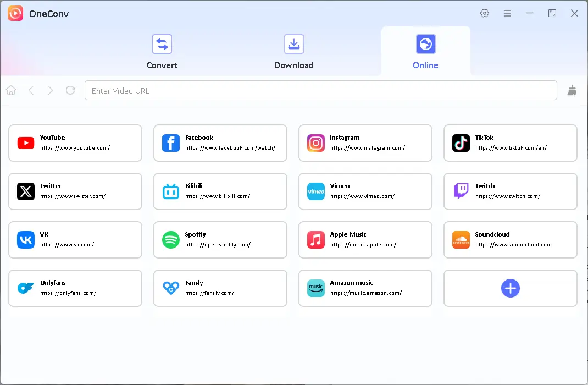Click the Enter Video URL field
This screenshot has height=385, width=588.
tap(320, 91)
